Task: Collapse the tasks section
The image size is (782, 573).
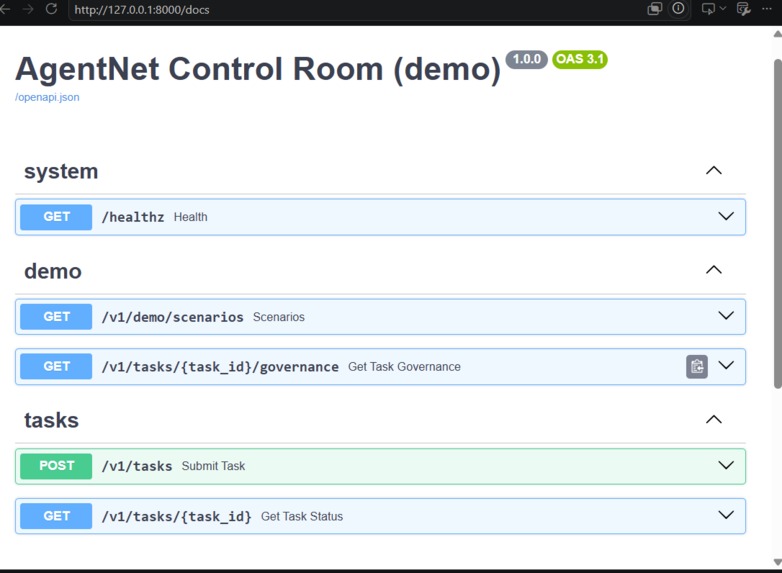Action: [x=714, y=419]
